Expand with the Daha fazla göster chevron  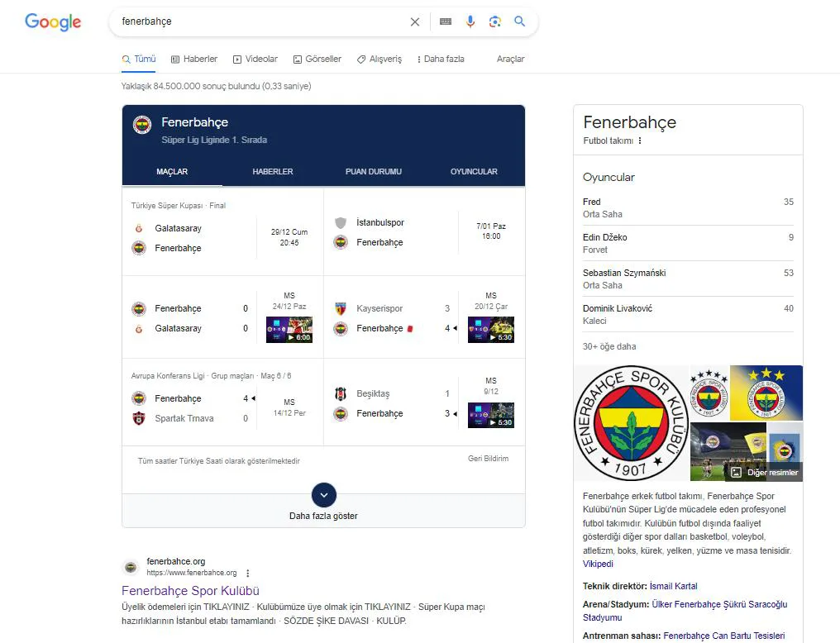(323, 495)
